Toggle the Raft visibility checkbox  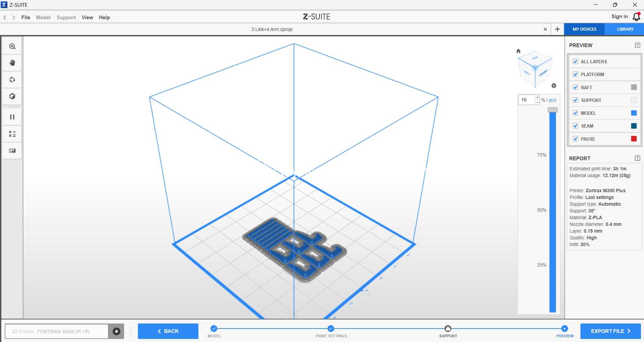click(x=575, y=87)
